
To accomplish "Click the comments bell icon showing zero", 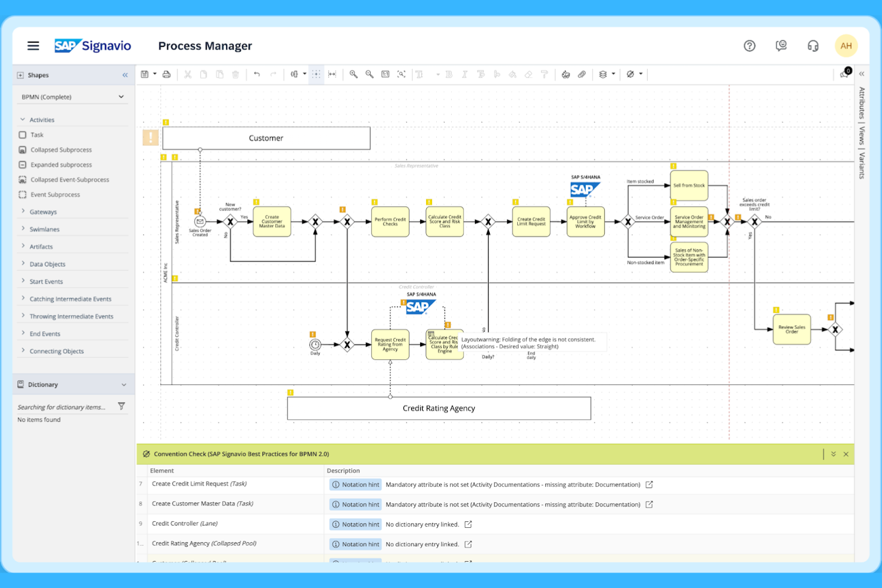I will [843, 74].
